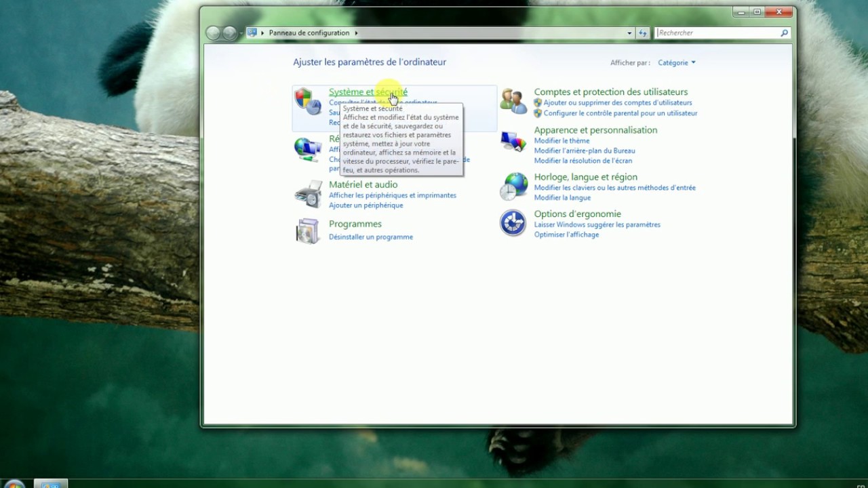
Task: Expand the root arrow before Panneau de configuration
Action: [x=263, y=33]
